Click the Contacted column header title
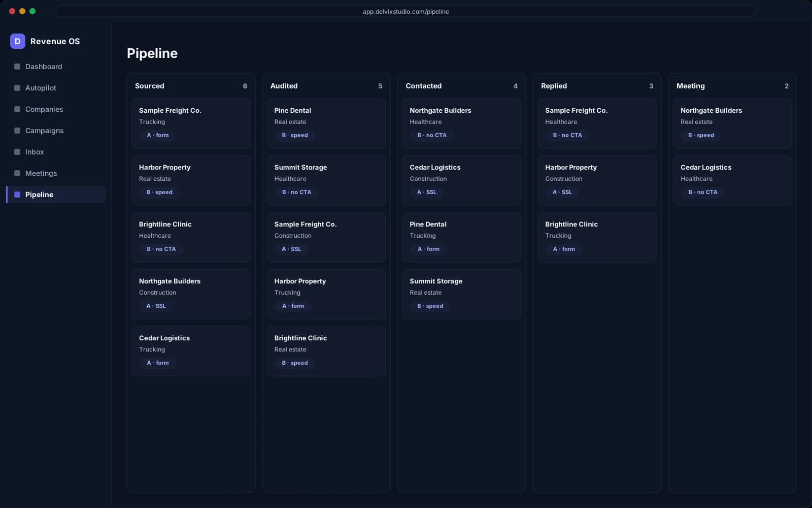Screen dimensions: 812x508 point(424,86)
